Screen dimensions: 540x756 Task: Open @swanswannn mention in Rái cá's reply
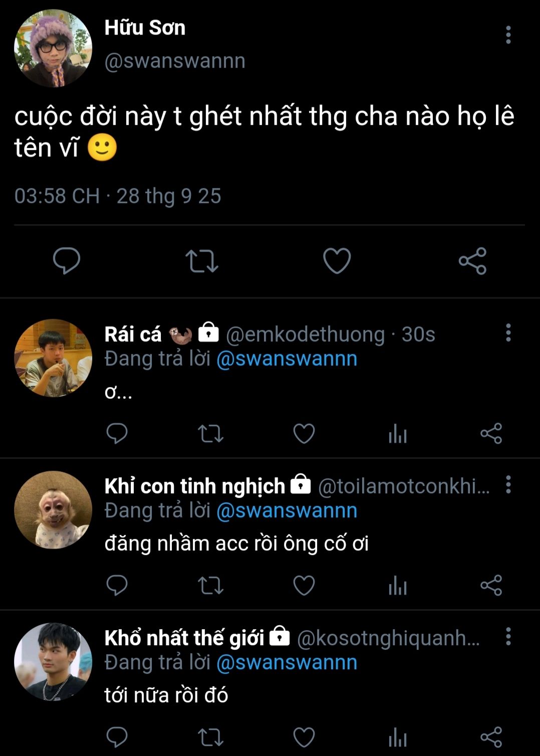[x=287, y=359]
